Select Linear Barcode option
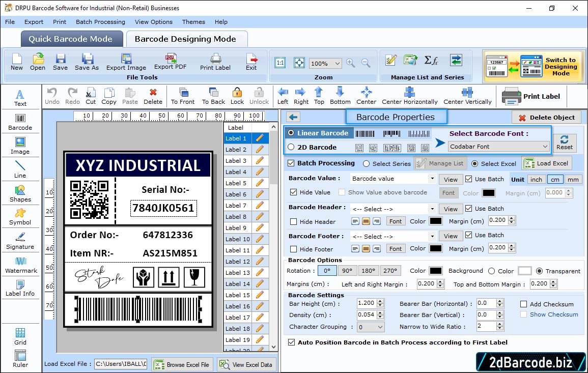 291,133
